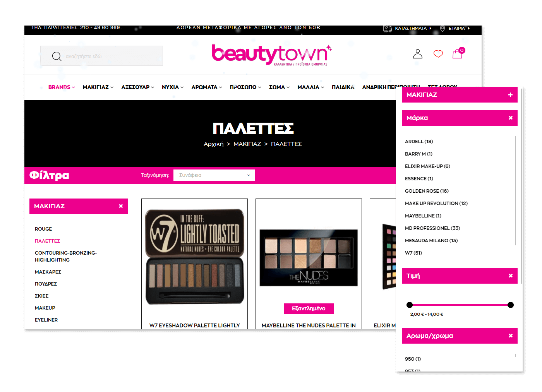
Task: Select the ΜΑΣΚΑΡΕΣ category
Action: tap(48, 272)
